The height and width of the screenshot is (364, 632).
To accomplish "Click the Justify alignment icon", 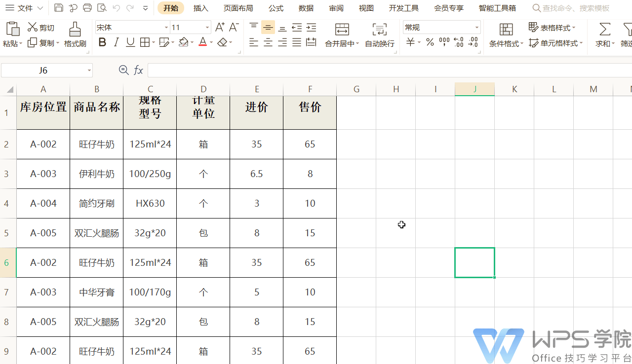I will coord(297,43).
